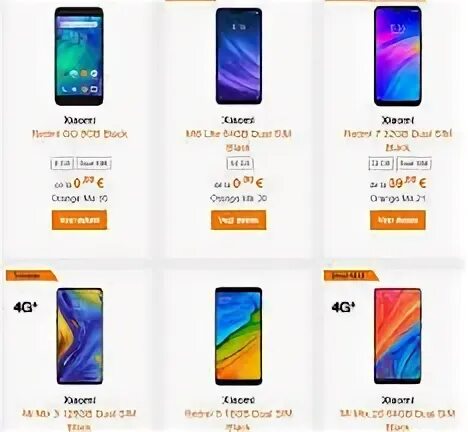
Task: Click the 4G+ badge beside Mi Mix 2S
Action: [343, 307]
